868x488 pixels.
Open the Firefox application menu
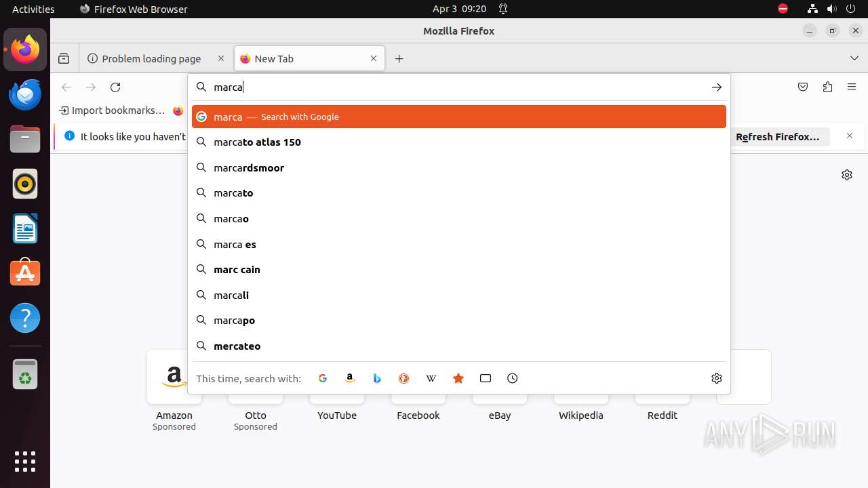coord(852,87)
